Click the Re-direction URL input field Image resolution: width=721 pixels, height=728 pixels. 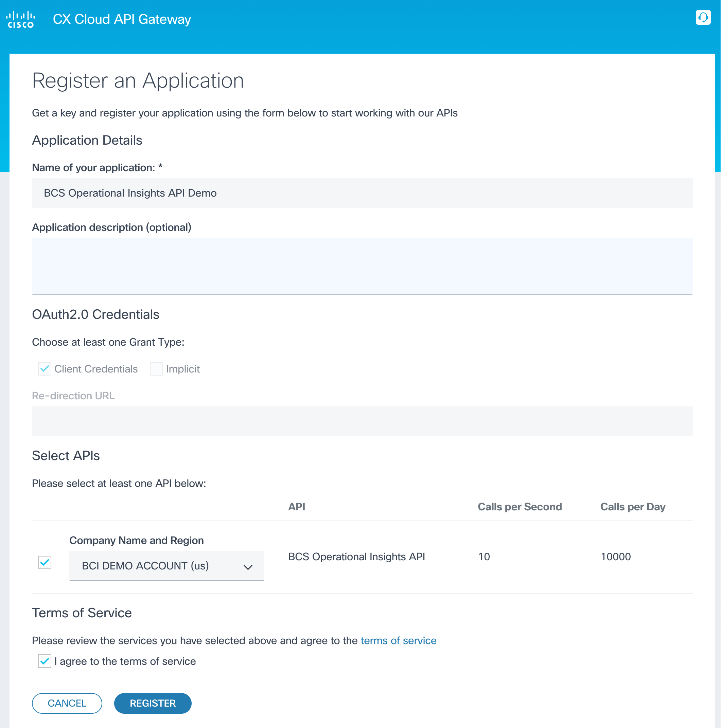[362, 421]
